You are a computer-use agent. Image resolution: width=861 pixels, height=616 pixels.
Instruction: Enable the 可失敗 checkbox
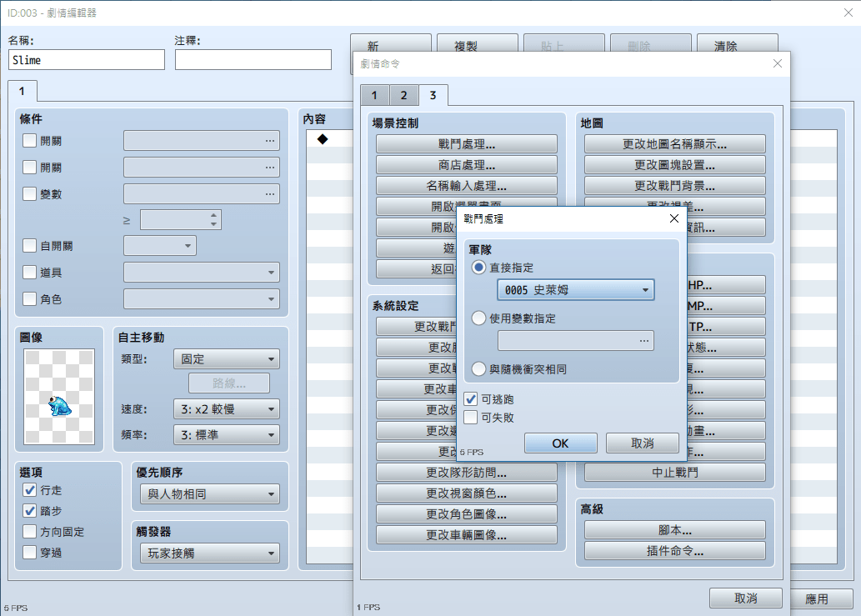click(x=471, y=417)
